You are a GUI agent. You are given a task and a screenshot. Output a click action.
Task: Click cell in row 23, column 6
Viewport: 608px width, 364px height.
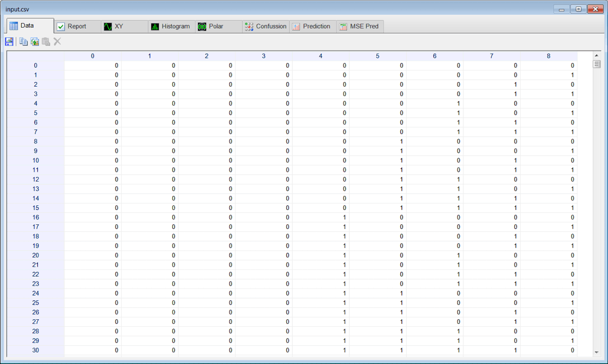pyautogui.click(x=434, y=284)
